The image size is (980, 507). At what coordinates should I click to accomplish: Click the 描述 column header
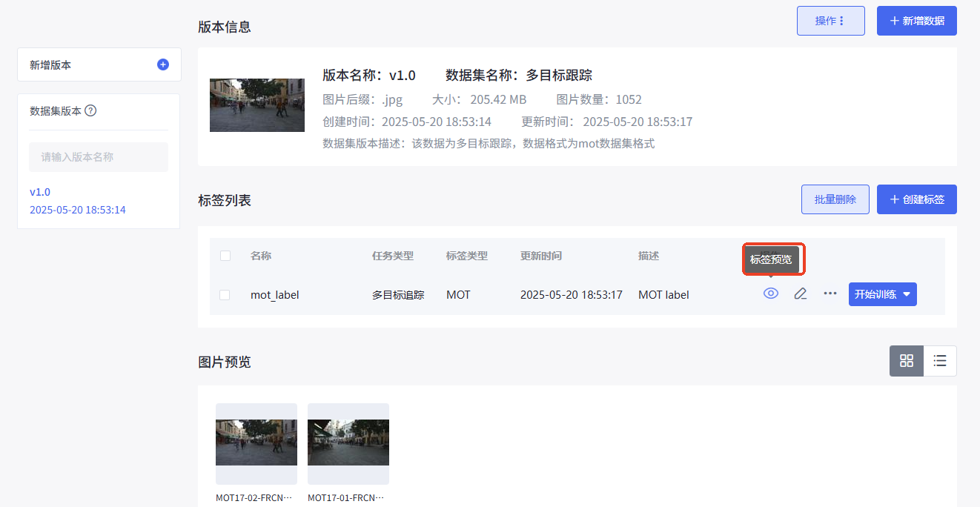(649, 256)
